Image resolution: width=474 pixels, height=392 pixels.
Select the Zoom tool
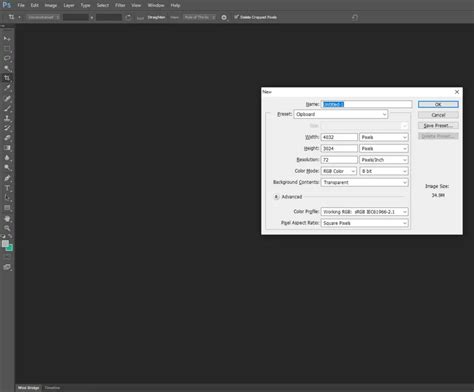tap(7, 228)
